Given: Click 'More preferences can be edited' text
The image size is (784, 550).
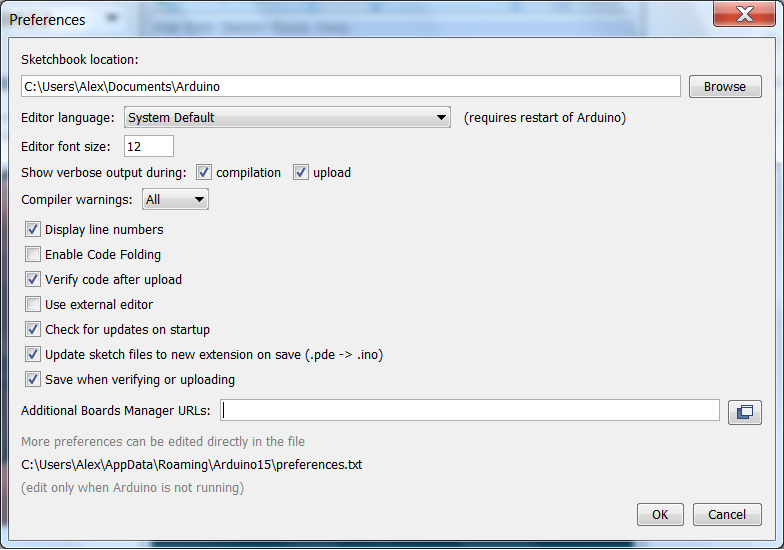Looking at the screenshot, I should pos(162,442).
